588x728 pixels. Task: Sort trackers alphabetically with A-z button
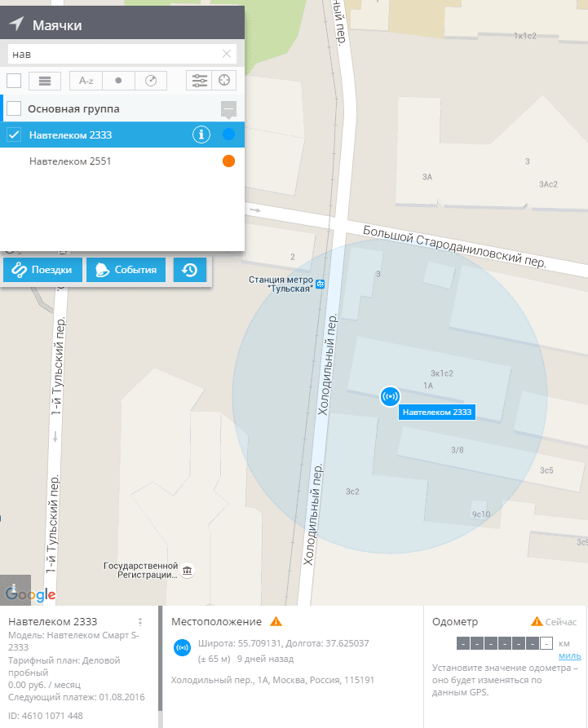86,81
